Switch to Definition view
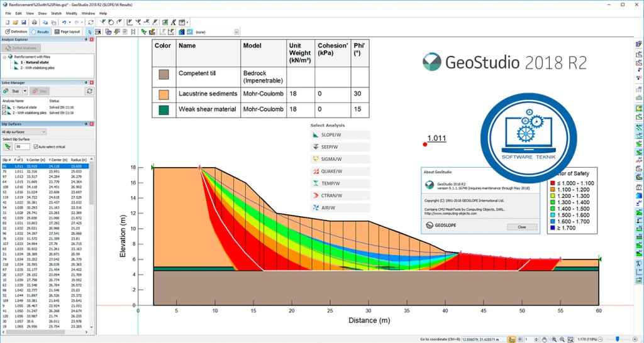The image size is (644, 343). (16, 31)
